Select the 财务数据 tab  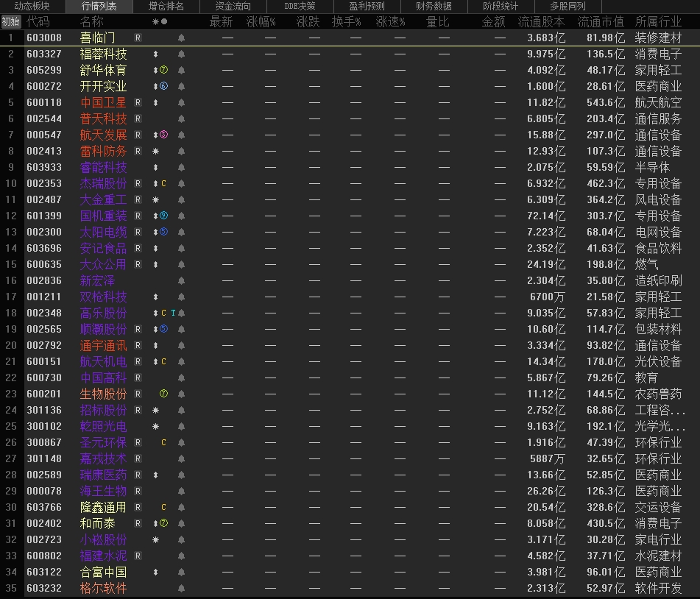(434, 6)
